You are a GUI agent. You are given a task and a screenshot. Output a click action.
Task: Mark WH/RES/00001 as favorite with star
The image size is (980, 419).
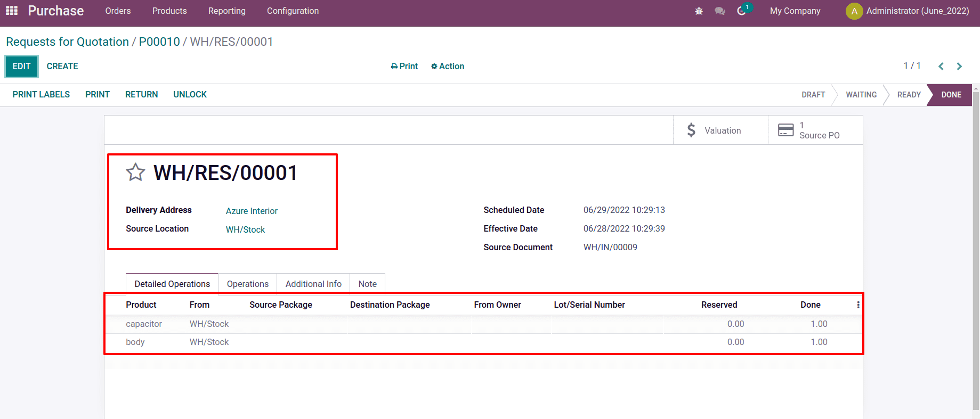(x=135, y=172)
